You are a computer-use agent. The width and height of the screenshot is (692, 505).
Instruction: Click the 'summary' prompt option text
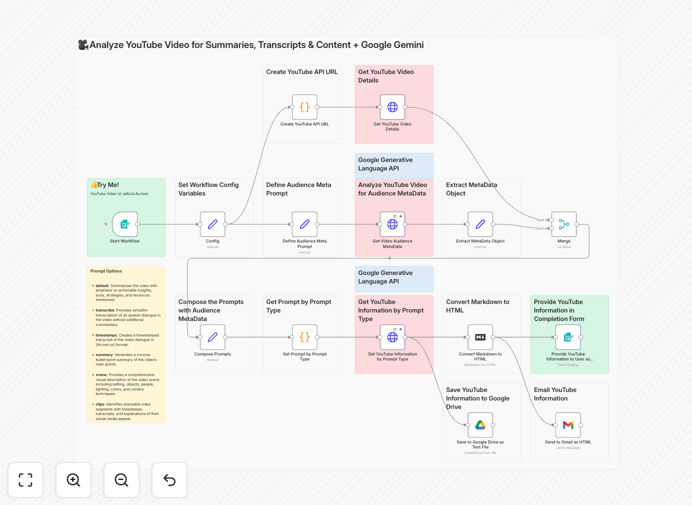(x=126, y=360)
